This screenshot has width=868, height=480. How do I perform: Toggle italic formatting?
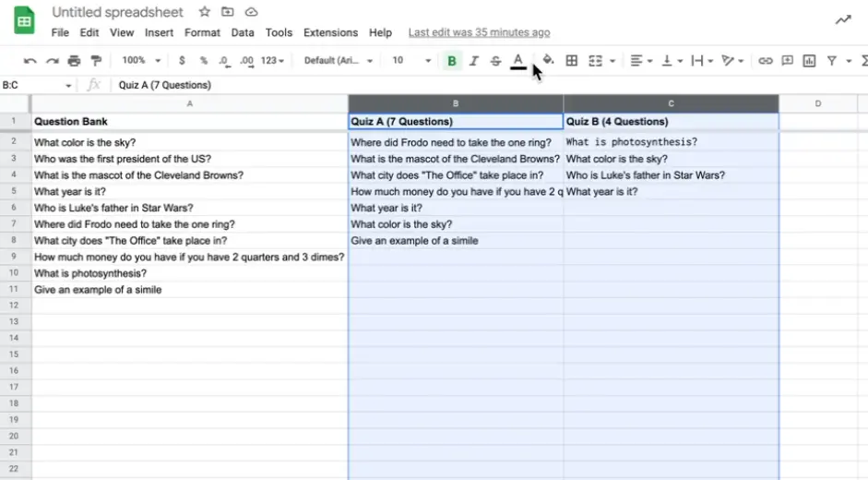tap(474, 61)
